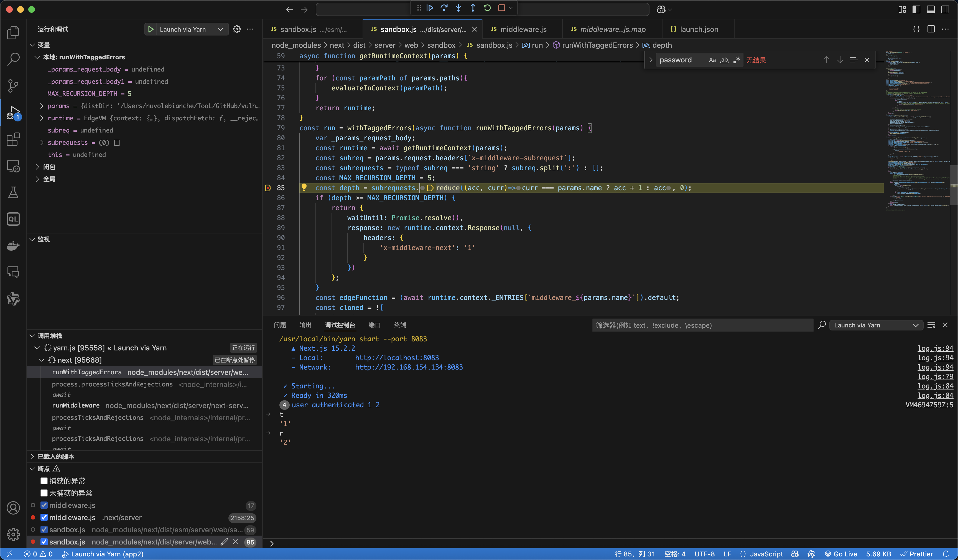The height and width of the screenshot is (560, 958).
Task: Collapse the Watch (监视) section
Action: pyautogui.click(x=32, y=239)
